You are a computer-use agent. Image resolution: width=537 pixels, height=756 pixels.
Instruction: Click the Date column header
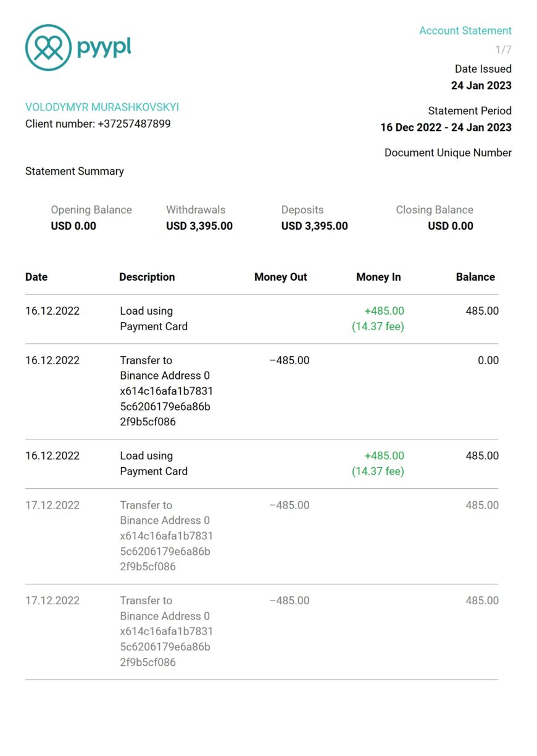(x=36, y=277)
